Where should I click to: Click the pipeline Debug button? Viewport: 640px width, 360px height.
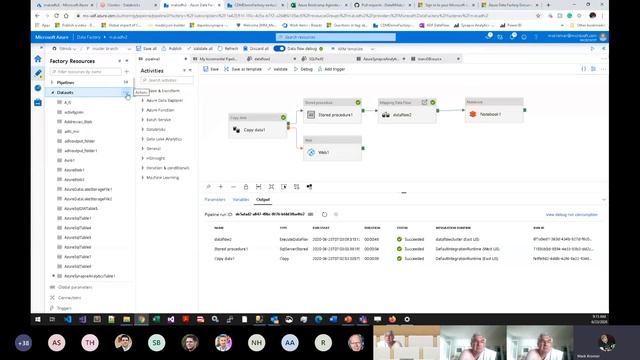click(303, 69)
